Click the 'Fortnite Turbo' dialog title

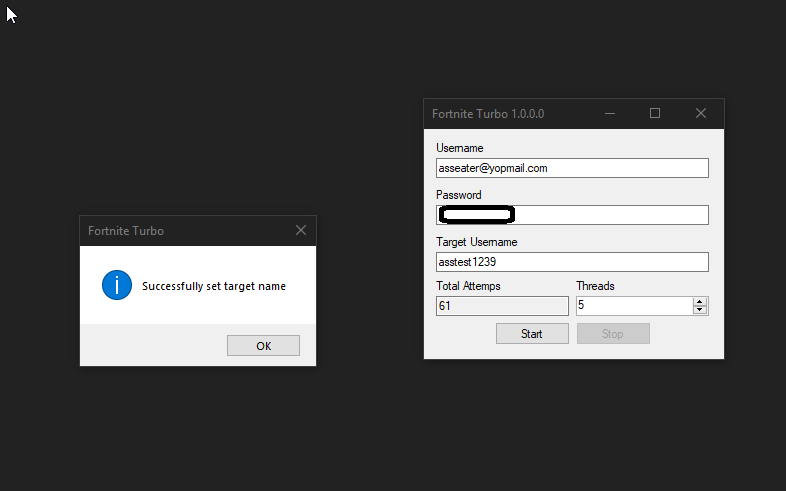[126, 231]
